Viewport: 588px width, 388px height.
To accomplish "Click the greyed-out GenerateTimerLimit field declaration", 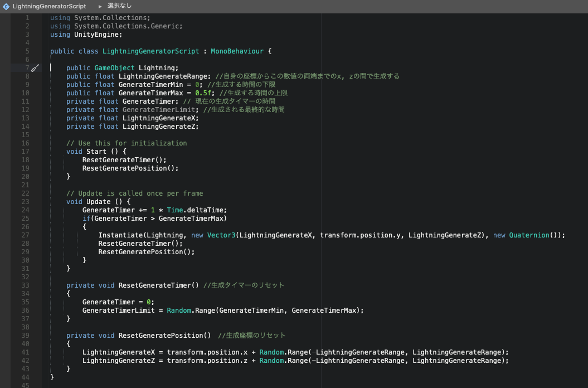I will (159, 110).
